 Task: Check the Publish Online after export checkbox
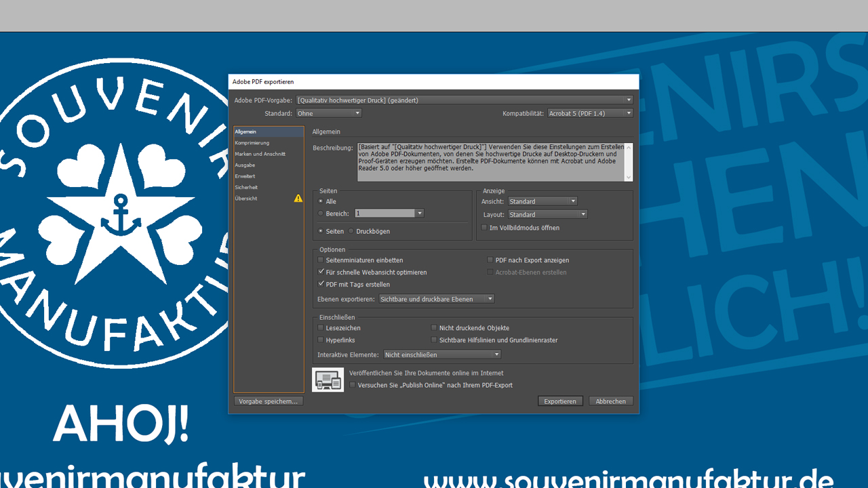pyautogui.click(x=353, y=385)
